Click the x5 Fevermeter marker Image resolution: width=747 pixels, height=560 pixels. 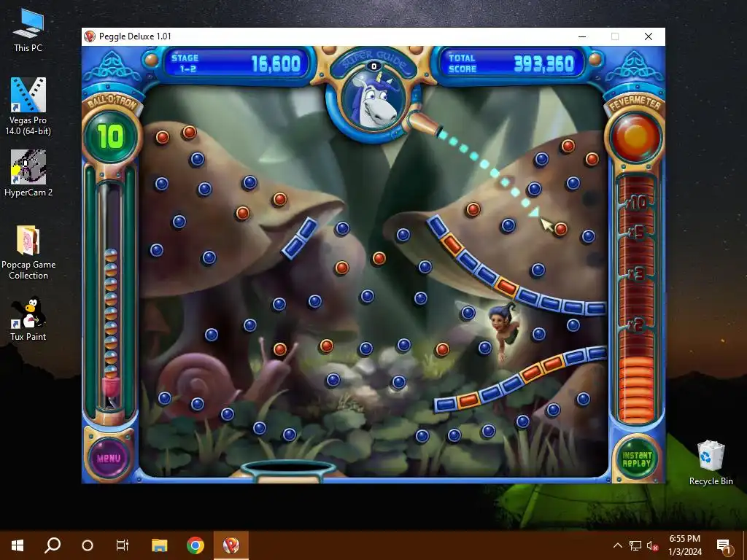pyautogui.click(x=636, y=233)
